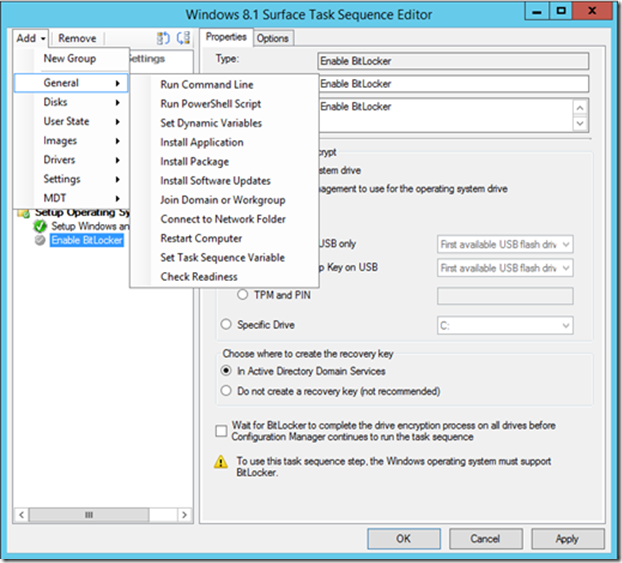Click the TPM and PIN input field

[x=505, y=296]
